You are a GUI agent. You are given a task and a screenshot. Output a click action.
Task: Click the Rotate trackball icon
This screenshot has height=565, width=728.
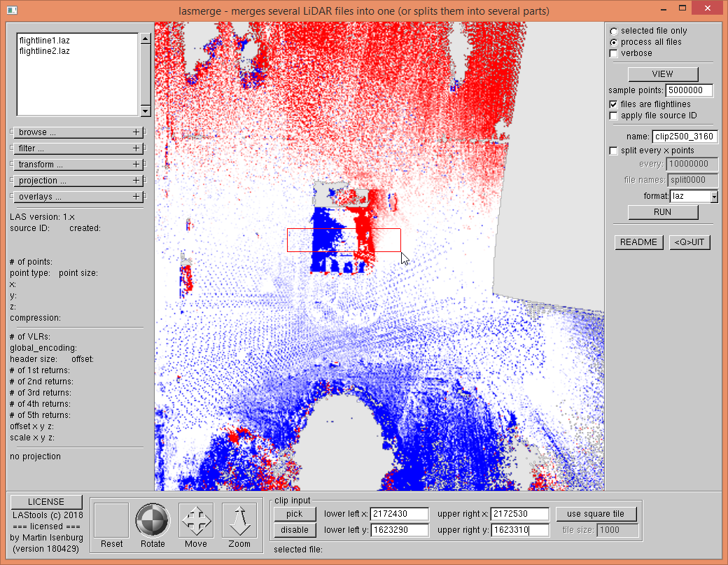153,521
